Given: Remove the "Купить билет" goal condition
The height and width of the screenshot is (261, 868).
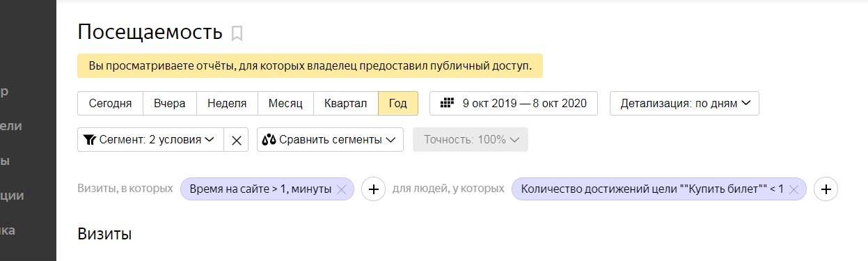Looking at the screenshot, I should (x=794, y=189).
